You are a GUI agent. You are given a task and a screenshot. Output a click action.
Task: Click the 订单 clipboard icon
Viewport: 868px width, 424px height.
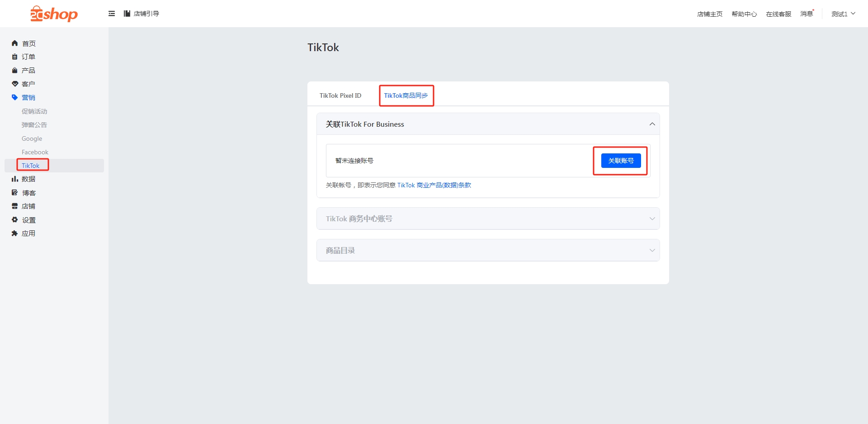click(x=14, y=57)
